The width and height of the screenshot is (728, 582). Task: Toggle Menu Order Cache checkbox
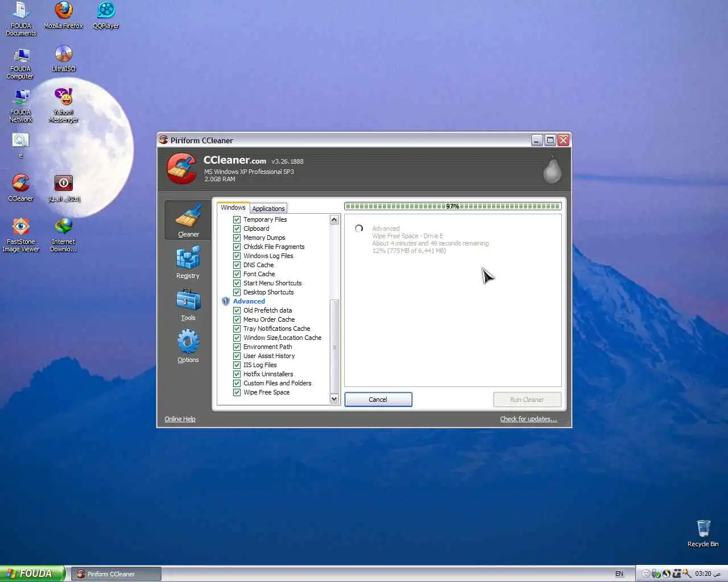point(237,319)
